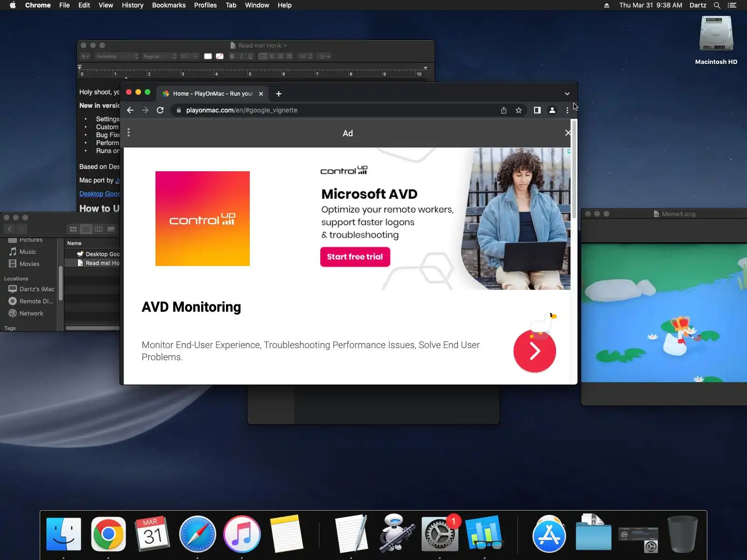Close the ad overlay
This screenshot has width=747, height=560.
point(568,133)
